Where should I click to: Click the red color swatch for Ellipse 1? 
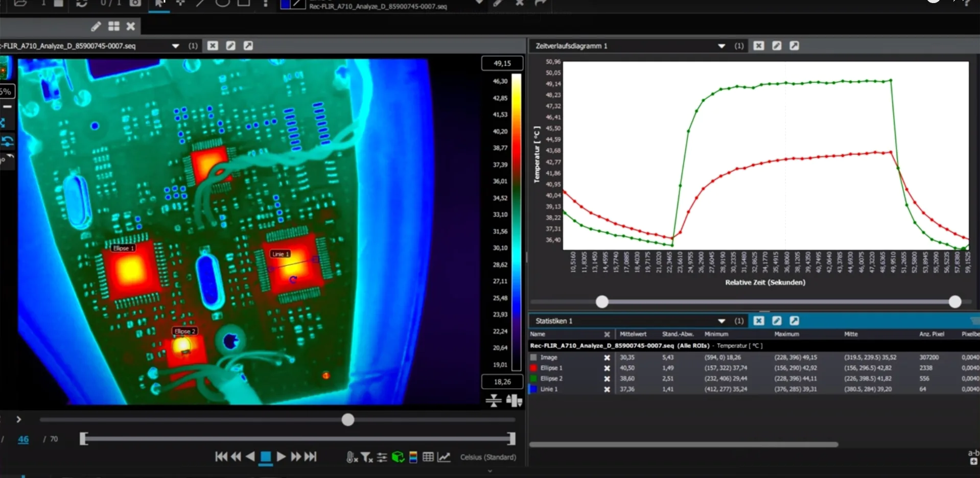[533, 368]
